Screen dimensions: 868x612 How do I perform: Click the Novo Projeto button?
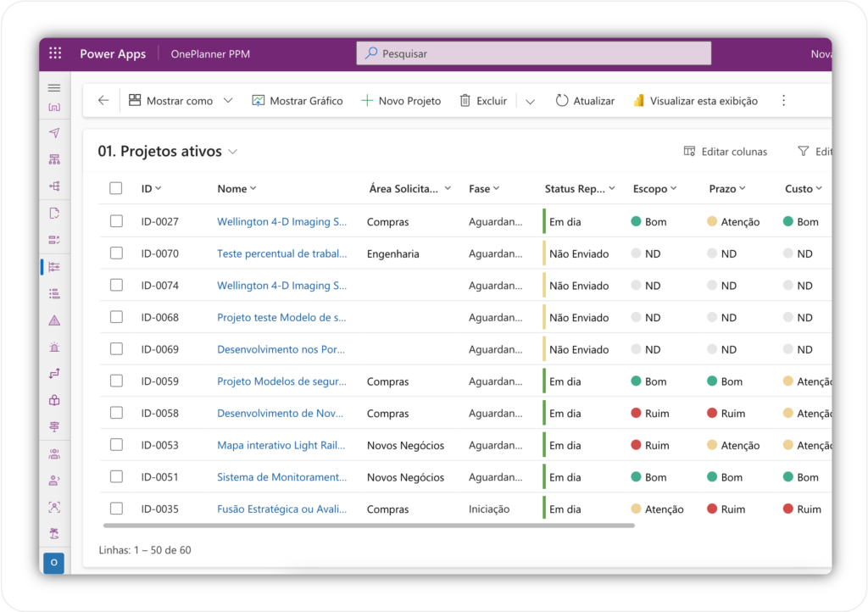400,100
